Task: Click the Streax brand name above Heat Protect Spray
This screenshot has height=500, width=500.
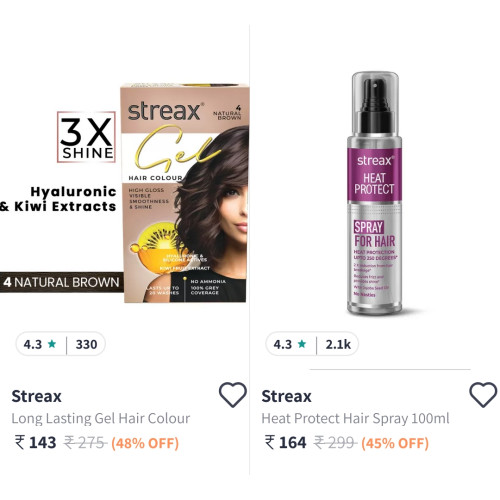Action: (x=287, y=396)
